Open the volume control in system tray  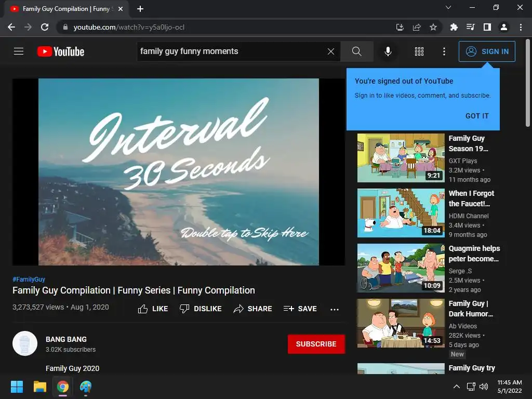pyautogui.click(x=484, y=387)
